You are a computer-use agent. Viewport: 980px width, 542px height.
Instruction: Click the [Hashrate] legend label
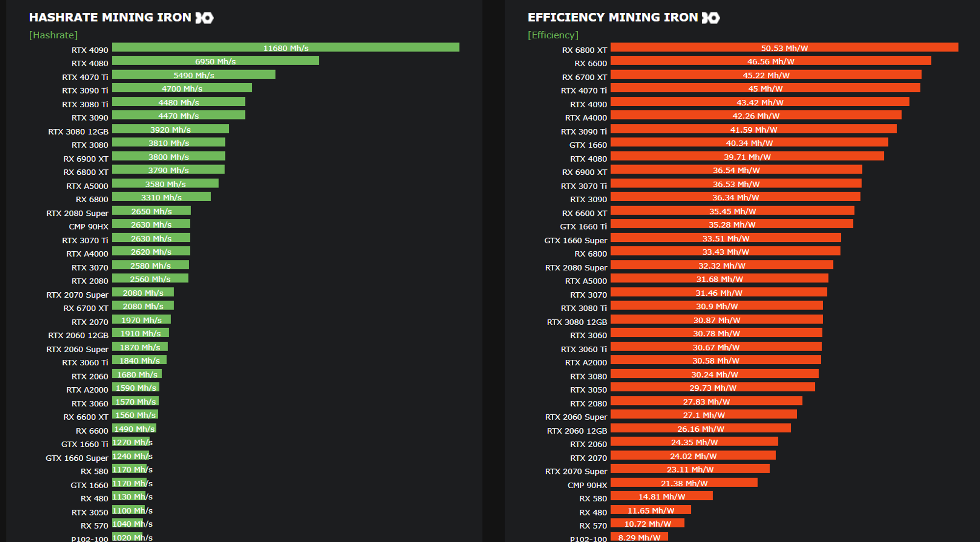(53, 35)
